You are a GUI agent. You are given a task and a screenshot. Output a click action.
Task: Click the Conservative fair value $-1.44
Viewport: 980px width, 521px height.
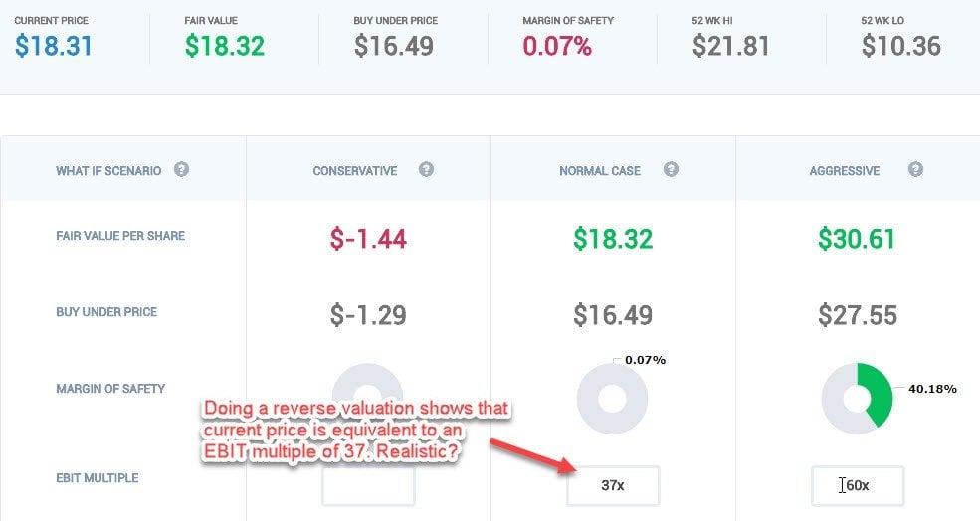click(368, 239)
